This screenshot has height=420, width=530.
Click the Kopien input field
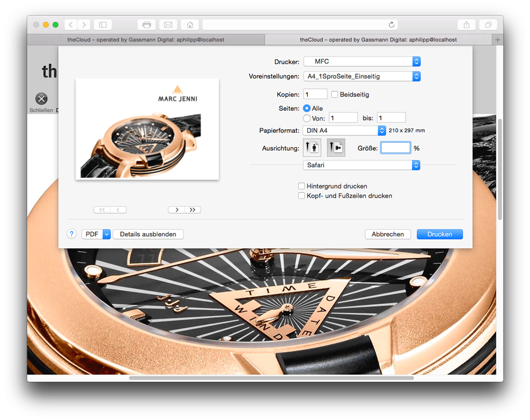click(315, 94)
